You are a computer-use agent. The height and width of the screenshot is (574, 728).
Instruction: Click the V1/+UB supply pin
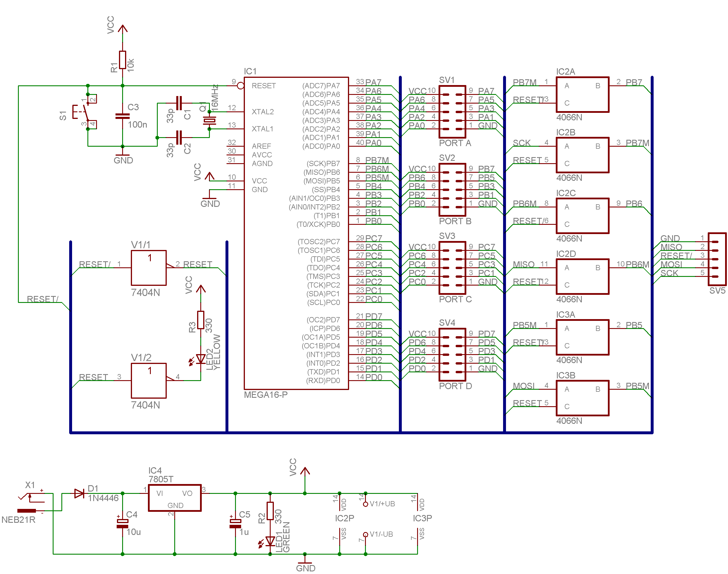(x=365, y=504)
